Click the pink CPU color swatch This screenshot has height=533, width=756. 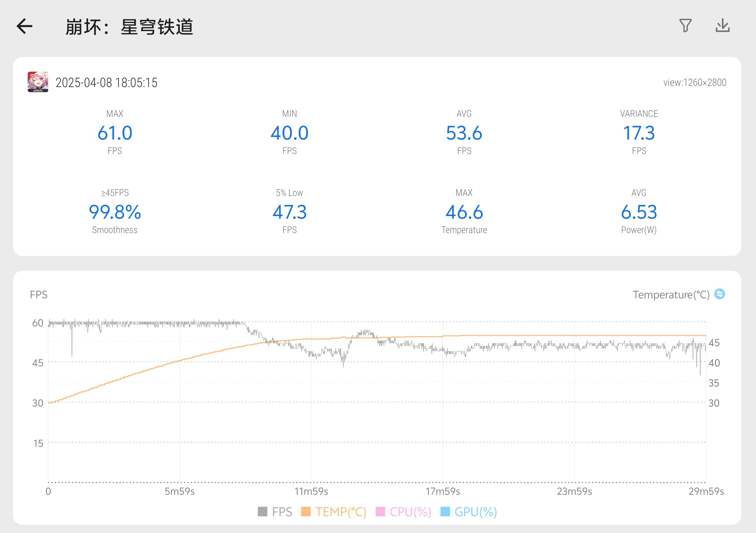(380, 511)
